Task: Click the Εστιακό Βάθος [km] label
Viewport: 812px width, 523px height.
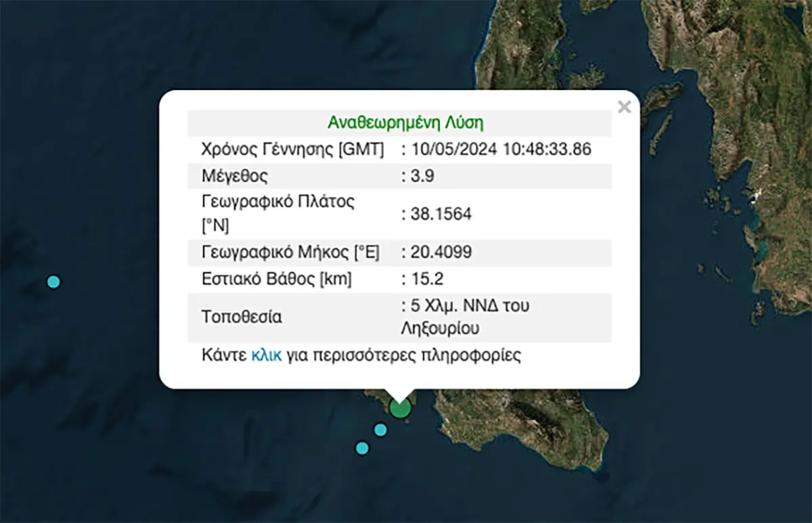Action: (x=276, y=279)
